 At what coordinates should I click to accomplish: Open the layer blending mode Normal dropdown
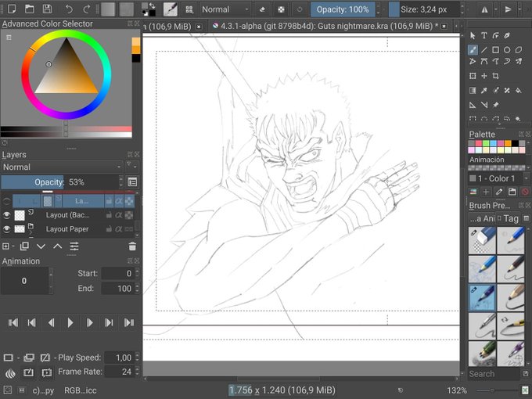coord(62,167)
